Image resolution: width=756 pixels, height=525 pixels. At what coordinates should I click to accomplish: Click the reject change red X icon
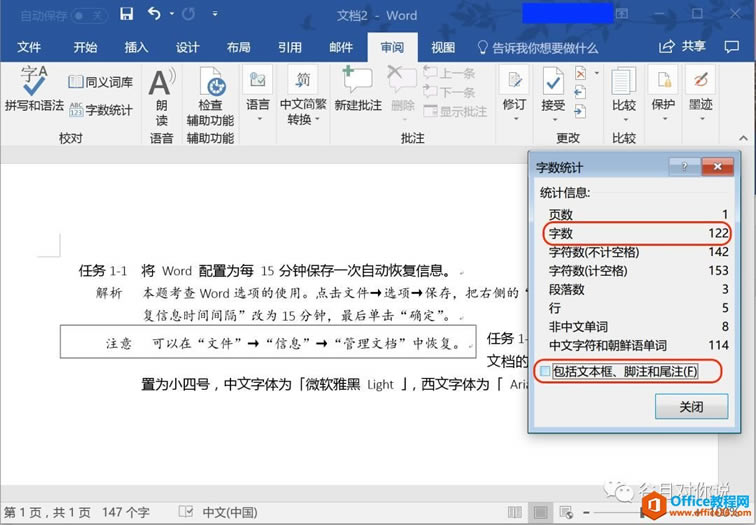580,73
